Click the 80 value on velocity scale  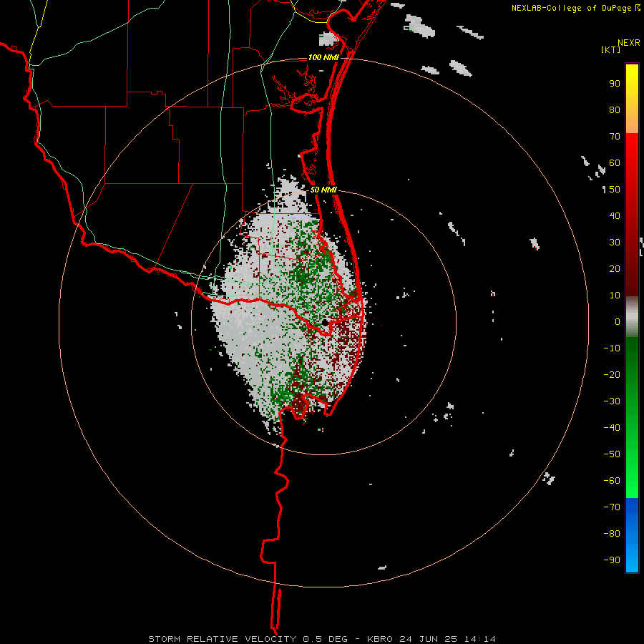pyautogui.click(x=615, y=109)
